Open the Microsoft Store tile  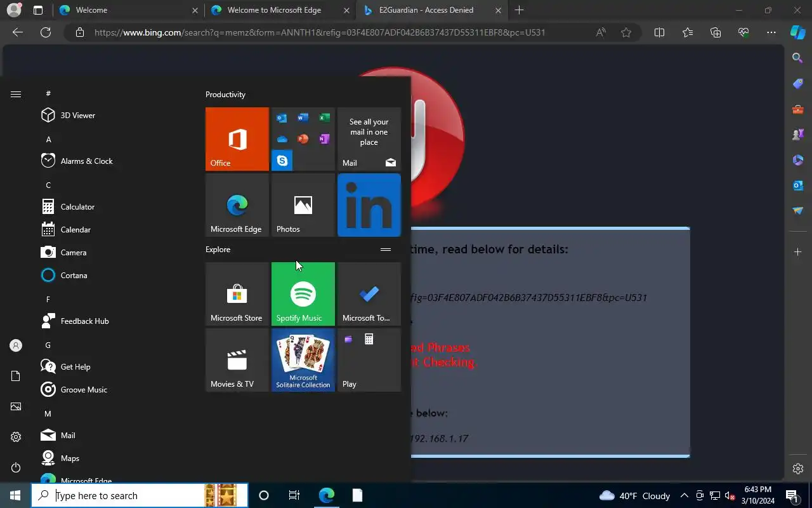click(x=237, y=294)
